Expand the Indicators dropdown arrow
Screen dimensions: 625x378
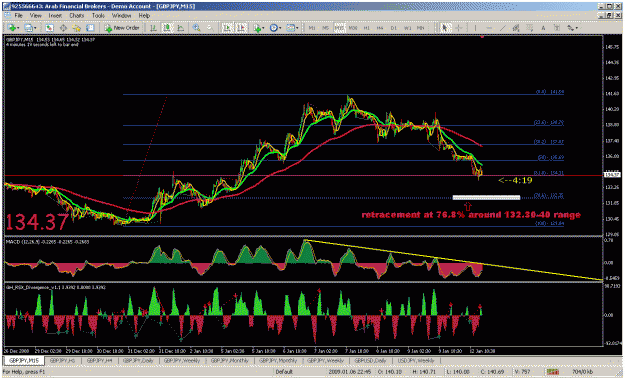(263, 28)
